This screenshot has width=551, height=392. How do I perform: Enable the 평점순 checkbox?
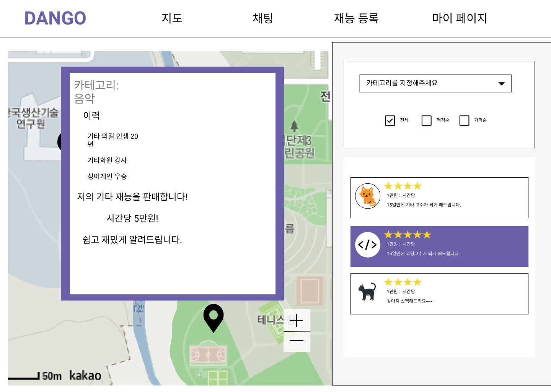pos(426,120)
